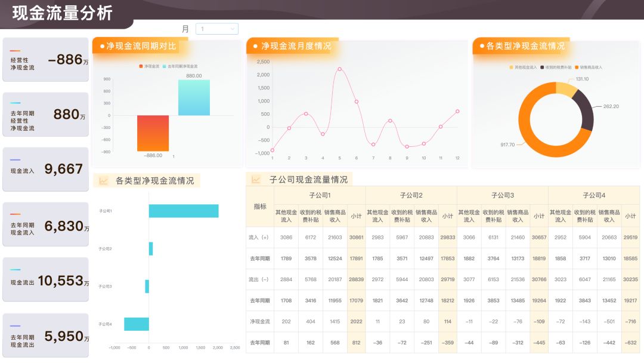Open the 去年同期现金流出 5,950万 card

click(45, 335)
